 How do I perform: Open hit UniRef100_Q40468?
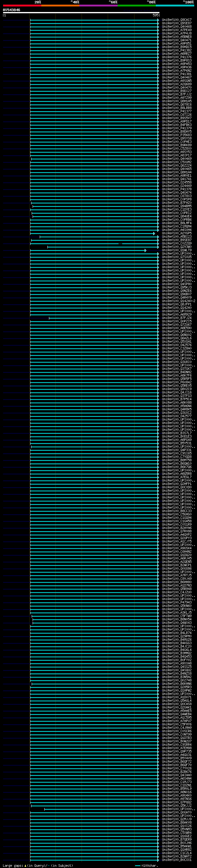[x=176, y=26]
